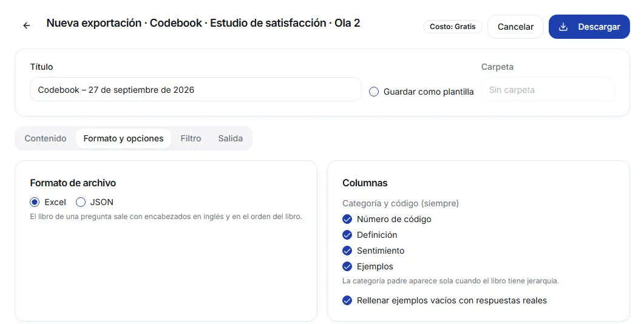Edit the Título input field
Image resolution: width=644 pixels, height=324 pixels.
195,90
